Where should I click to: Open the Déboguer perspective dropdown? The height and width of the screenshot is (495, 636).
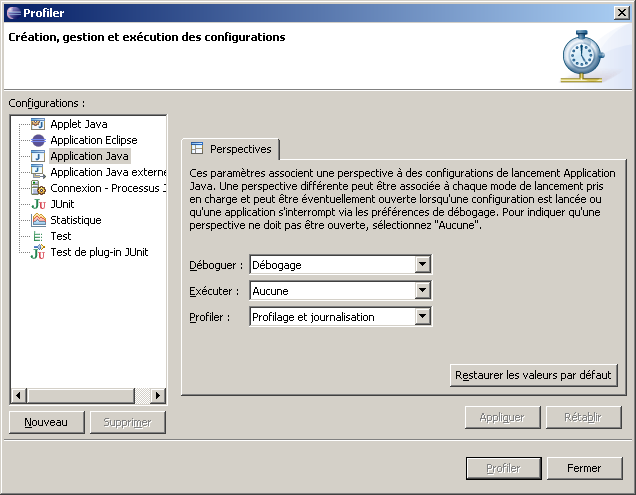(422, 265)
